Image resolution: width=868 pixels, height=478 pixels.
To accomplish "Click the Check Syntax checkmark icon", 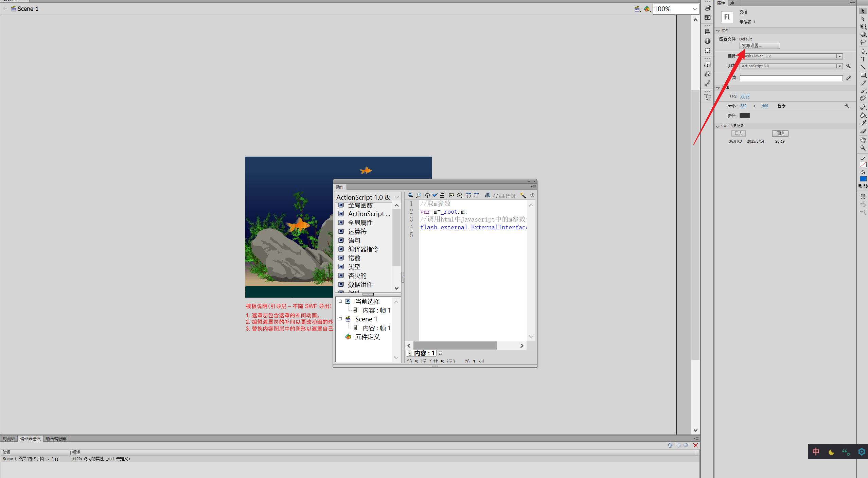I will (x=435, y=195).
